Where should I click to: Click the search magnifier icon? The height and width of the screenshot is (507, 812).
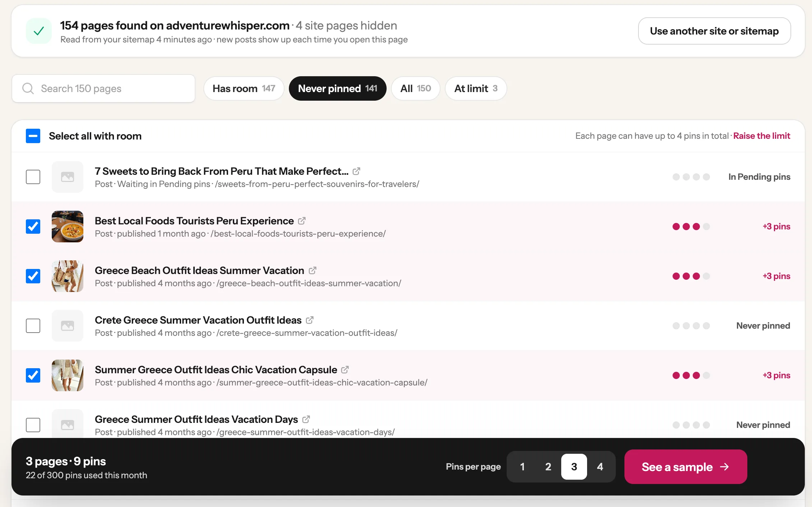click(28, 88)
